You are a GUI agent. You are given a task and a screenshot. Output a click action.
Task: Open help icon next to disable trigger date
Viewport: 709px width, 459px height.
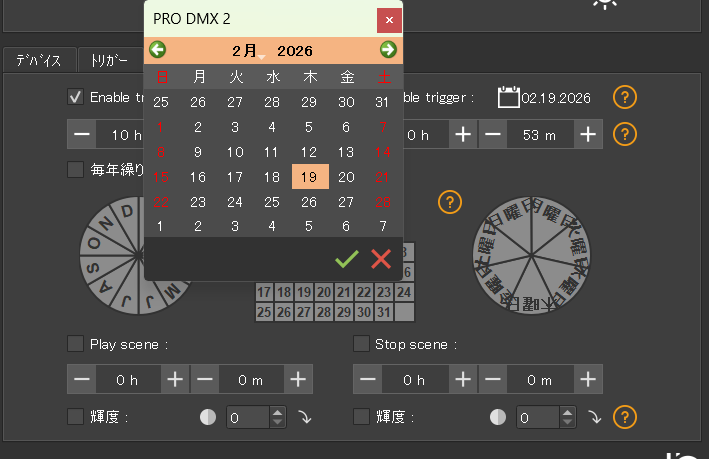coord(625,97)
